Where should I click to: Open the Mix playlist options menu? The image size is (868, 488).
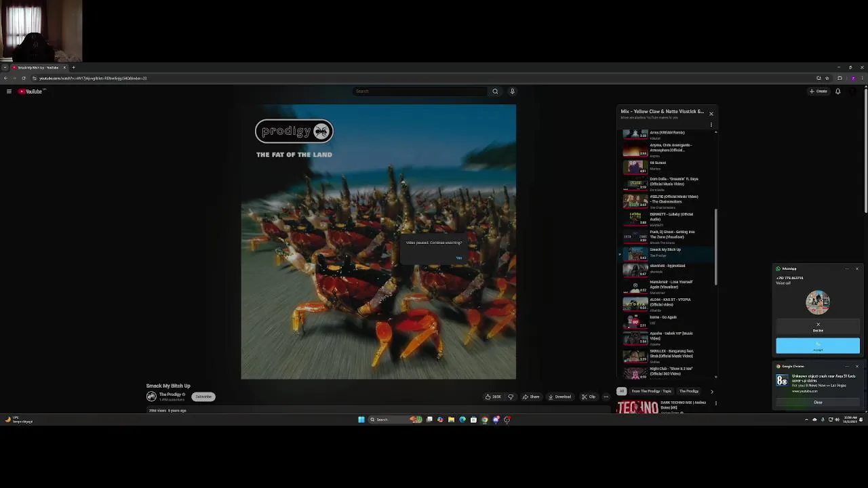point(711,125)
